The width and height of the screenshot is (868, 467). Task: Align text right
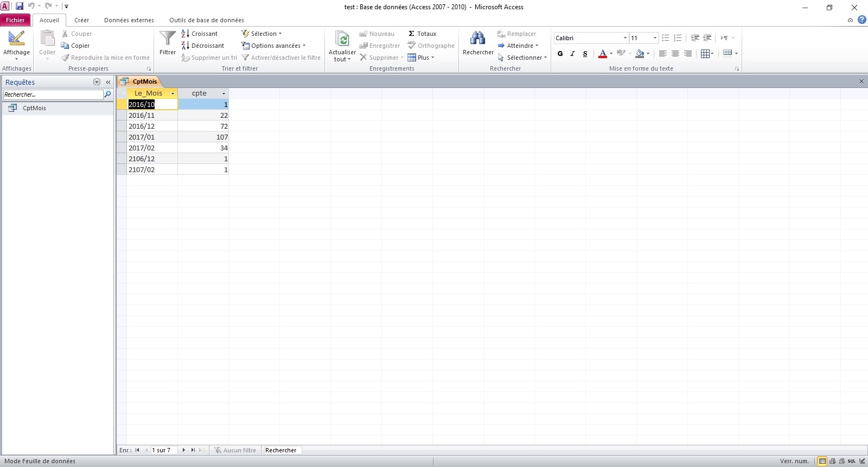(x=688, y=53)
